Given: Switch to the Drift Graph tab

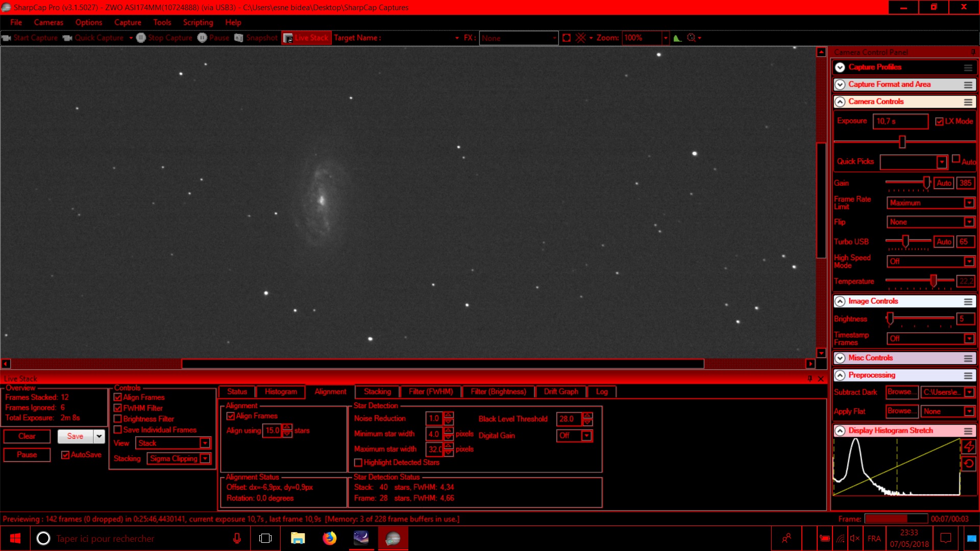Looking at the screenshot, I should tap(561, 392).
